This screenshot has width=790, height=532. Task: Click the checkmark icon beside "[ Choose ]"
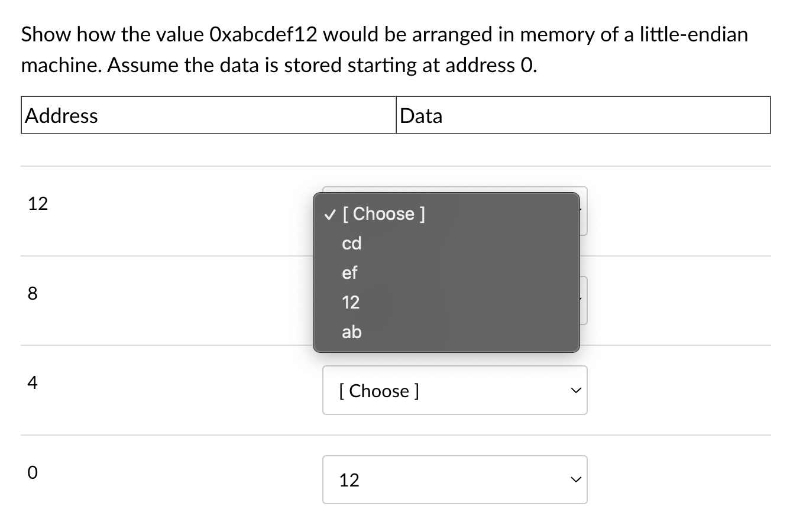tap(329, 213)
